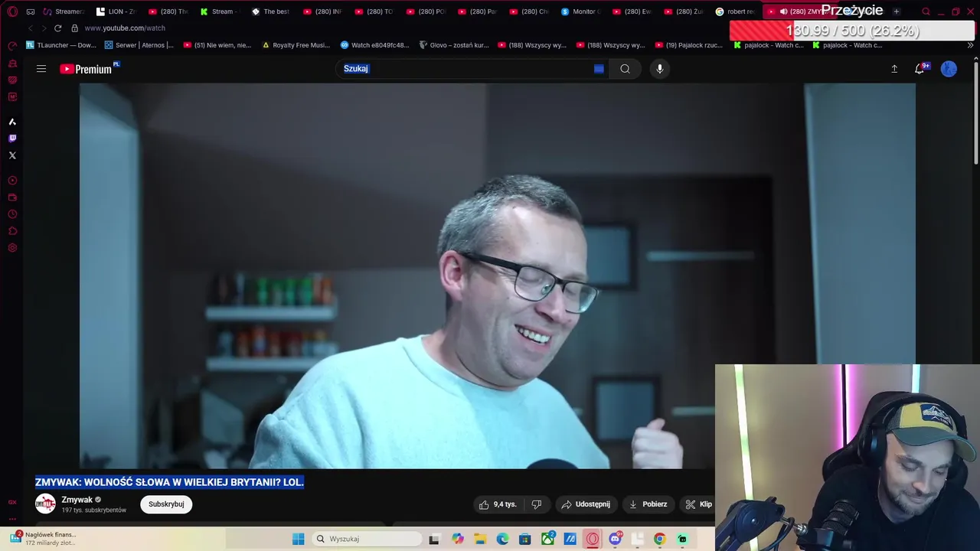Image resolution: width=980 pixels, height=551 pixels.
Task: Open 'Glovo – zostań kur...' bookmark
Action: pos(454,45)
